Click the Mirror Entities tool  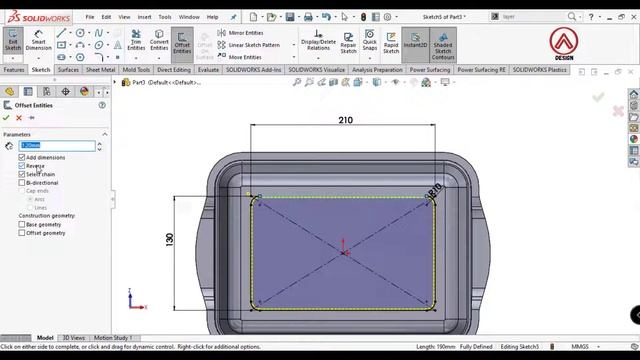click(241, 33)
